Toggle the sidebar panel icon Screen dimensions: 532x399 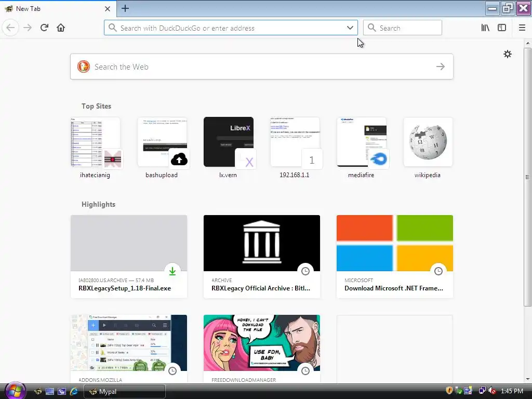502,28
